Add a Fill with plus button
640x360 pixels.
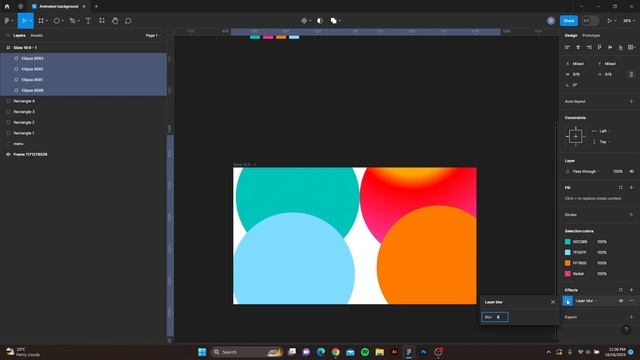(631, 188)
